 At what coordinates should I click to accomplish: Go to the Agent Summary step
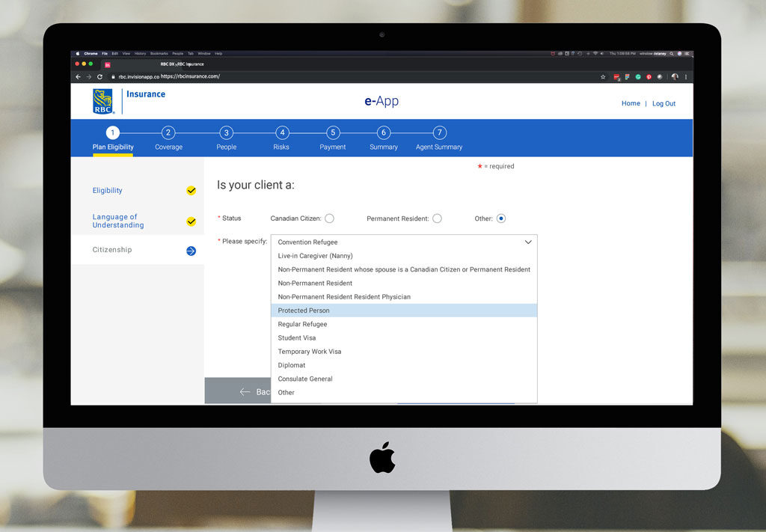click(439, 133)
